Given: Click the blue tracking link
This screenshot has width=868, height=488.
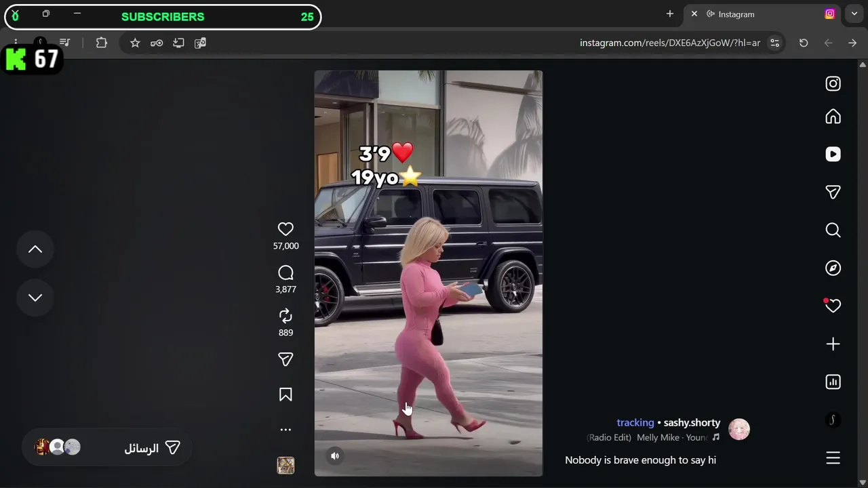Looking at the screenshot, I should [x=635, y=423].
